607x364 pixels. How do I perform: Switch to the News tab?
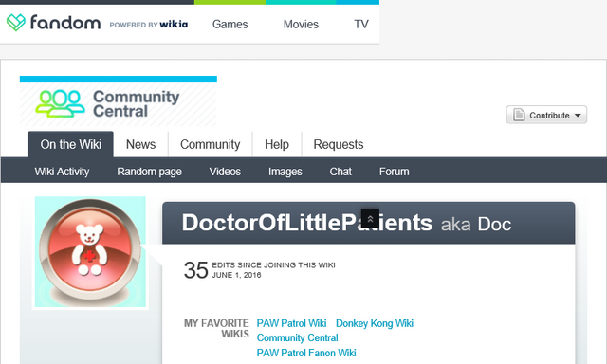point(140,144)
